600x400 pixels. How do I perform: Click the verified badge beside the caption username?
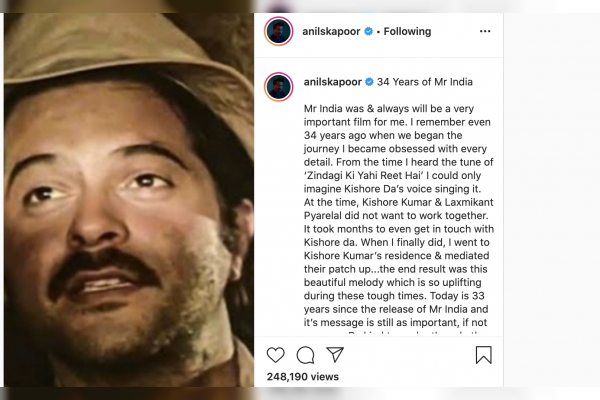coord(369,82)
